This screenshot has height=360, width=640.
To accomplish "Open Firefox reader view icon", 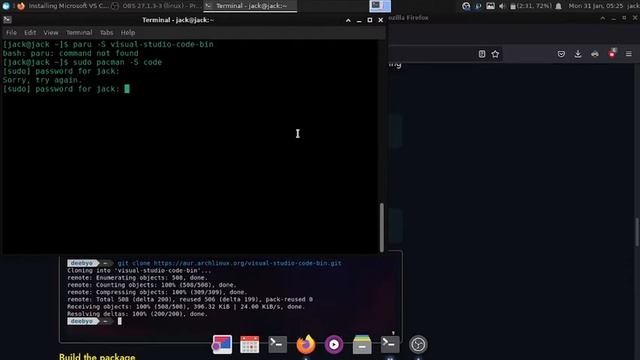I will tap(482, 54).
